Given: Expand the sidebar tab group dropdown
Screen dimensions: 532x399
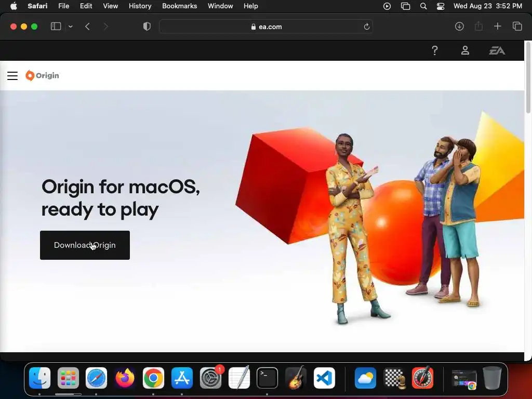Looking at the screenshot, I should click(70, 26).
